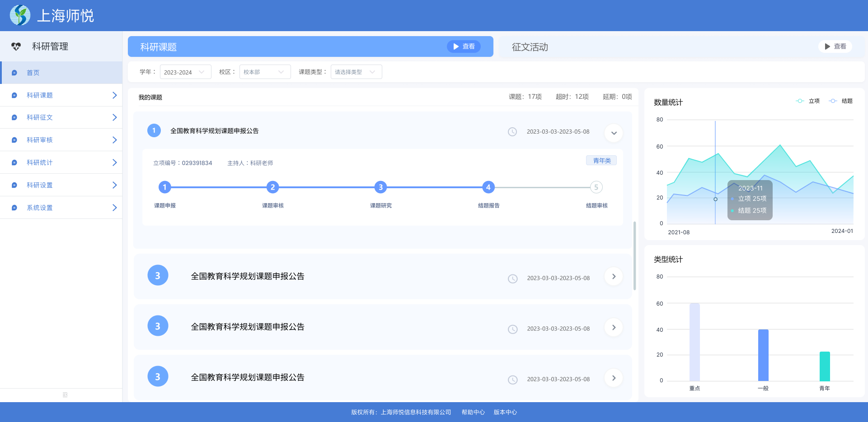The width and height of the screenshot is (868, 422).
Task: Collapse the sidebar using the bottom toggle
Action: pos(65,394)
